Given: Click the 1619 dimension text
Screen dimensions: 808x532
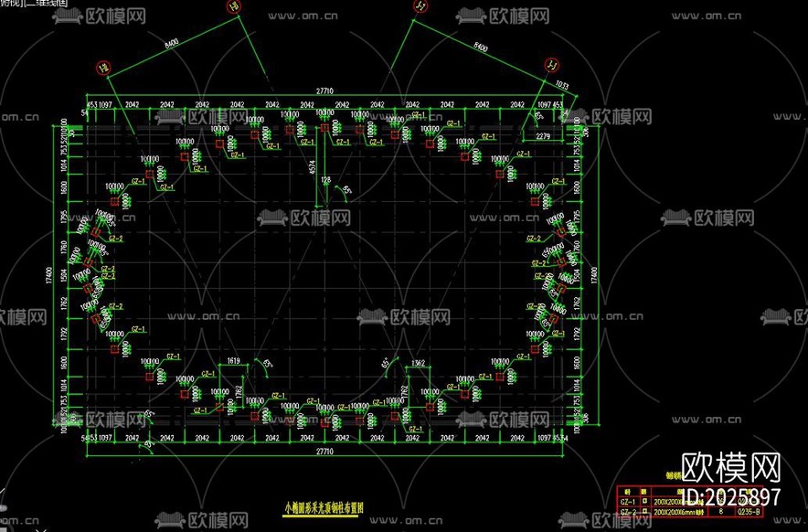Looking at the screenshot, I should [x=233, y=361].
